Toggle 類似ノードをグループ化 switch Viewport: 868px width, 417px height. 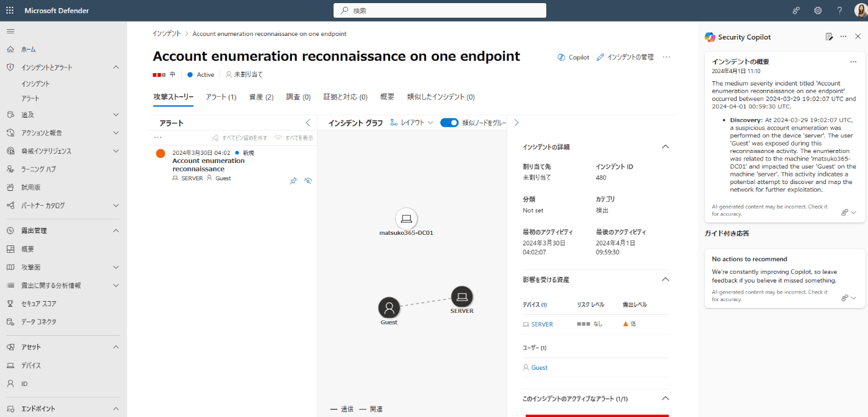pyautogui.click(x=449, y=123)
